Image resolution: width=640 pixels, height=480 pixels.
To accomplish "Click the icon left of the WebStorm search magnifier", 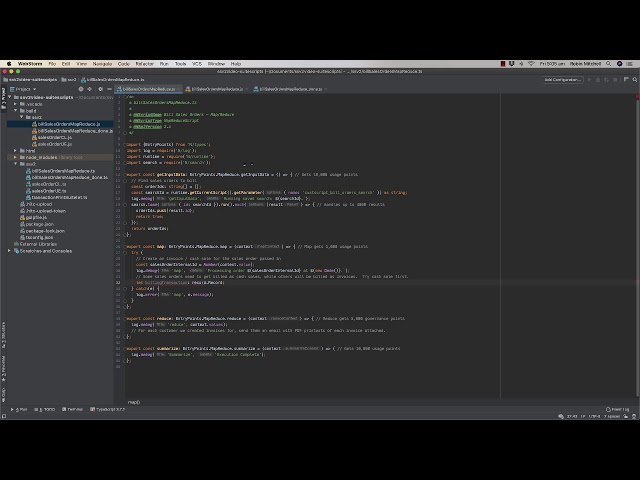I will (x=626, y=80).
